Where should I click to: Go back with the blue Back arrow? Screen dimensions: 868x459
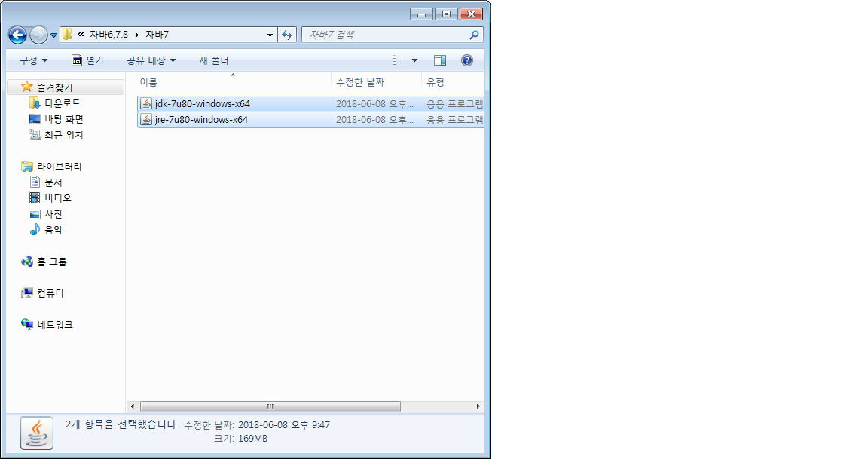pyautogui.click(x=17, y=35)
